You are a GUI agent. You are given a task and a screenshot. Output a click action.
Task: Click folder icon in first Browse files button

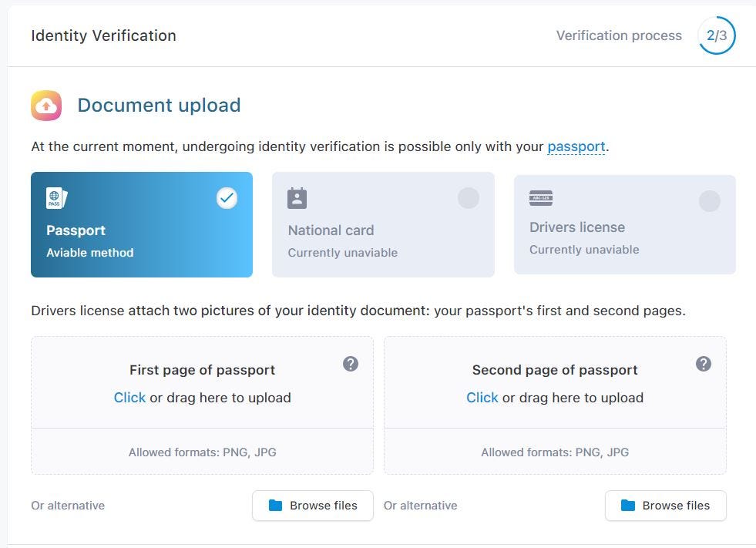[x=275, y=505]
